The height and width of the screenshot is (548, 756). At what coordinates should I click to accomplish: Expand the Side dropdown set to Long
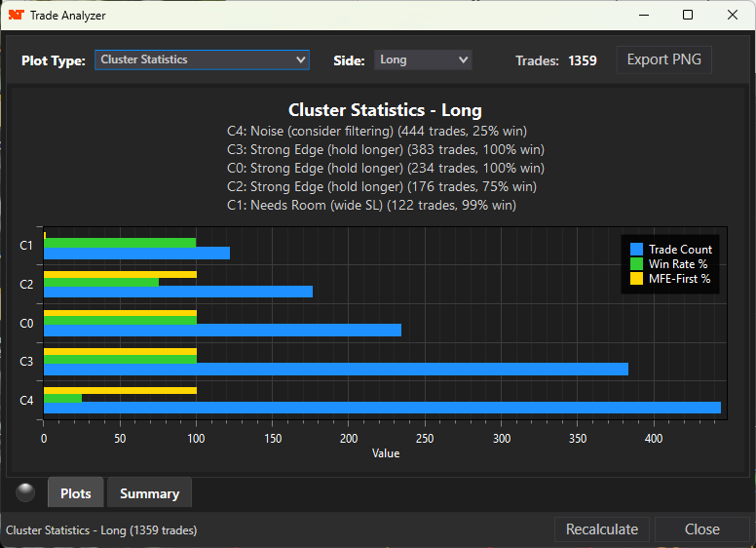point(423,59)
